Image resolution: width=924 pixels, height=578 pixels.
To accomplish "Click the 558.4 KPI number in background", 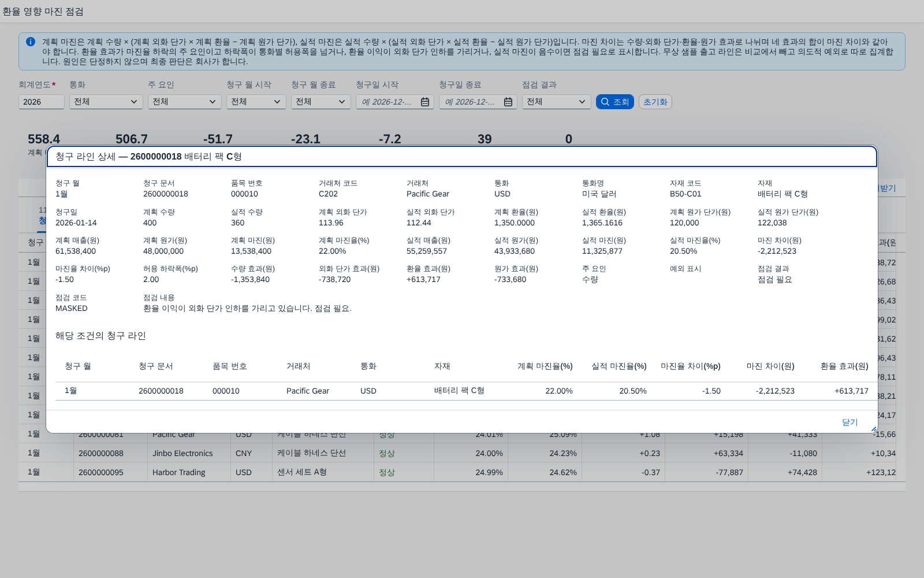I will pyautogui.click(x=44, y=139).
